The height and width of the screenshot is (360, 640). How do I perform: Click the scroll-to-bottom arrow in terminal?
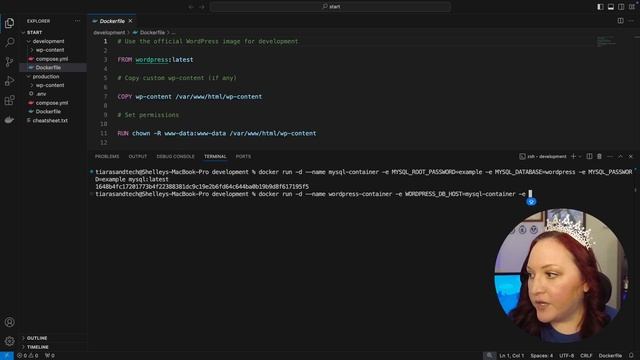tap(531, 202)
